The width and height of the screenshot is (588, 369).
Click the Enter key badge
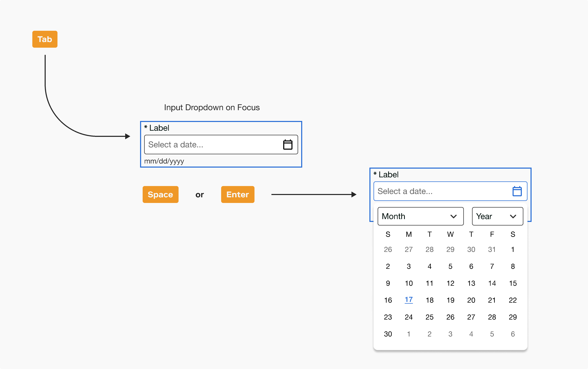click(x=237, y=194)
